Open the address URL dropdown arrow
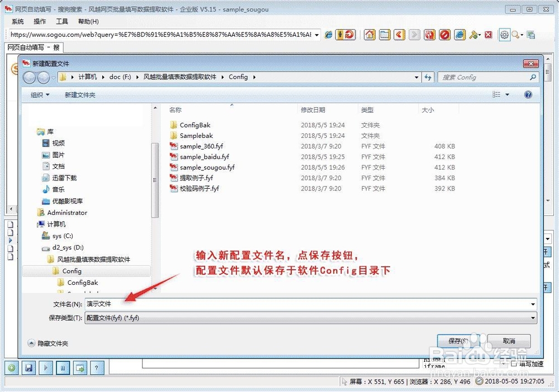Viewport: 559px width, 392px height. pos(316,35)
